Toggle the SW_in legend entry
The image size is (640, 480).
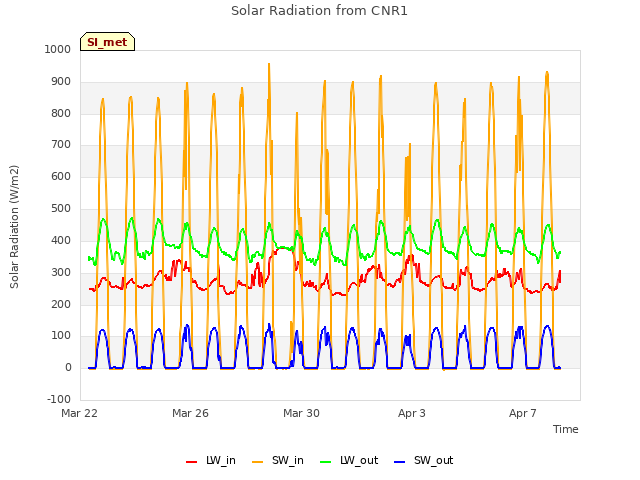(x=278, y=460)
